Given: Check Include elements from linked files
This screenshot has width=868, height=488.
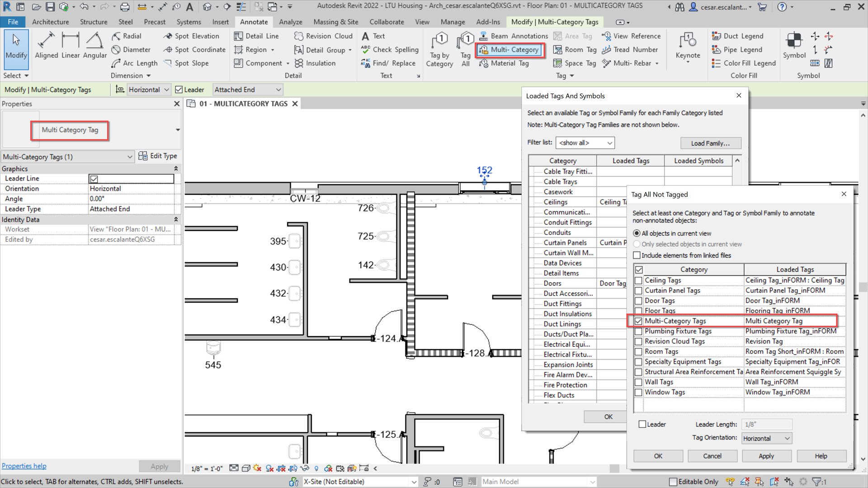Looking at the screenshot, I should coord(637,255).
